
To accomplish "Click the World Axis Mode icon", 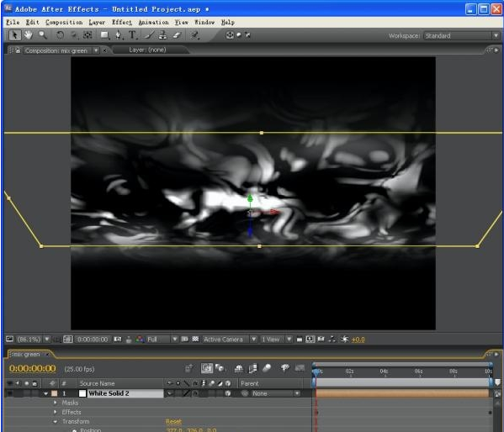I will tap(239, 34).
